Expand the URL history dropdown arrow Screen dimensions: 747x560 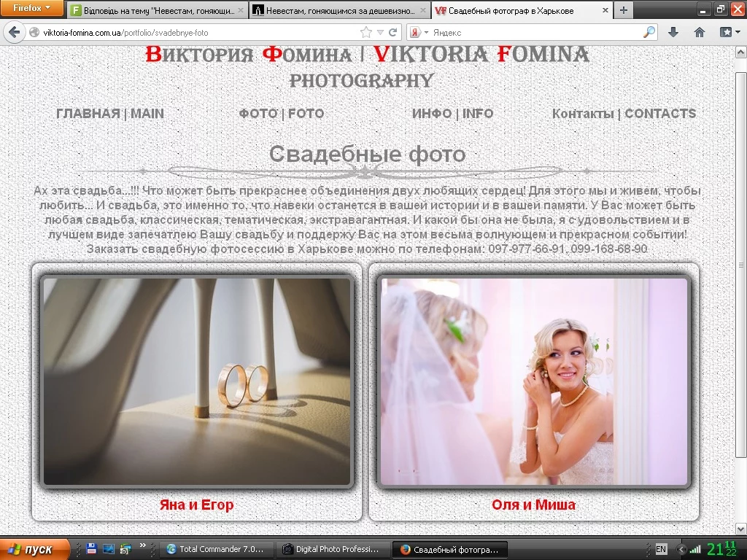click(380, 32)
